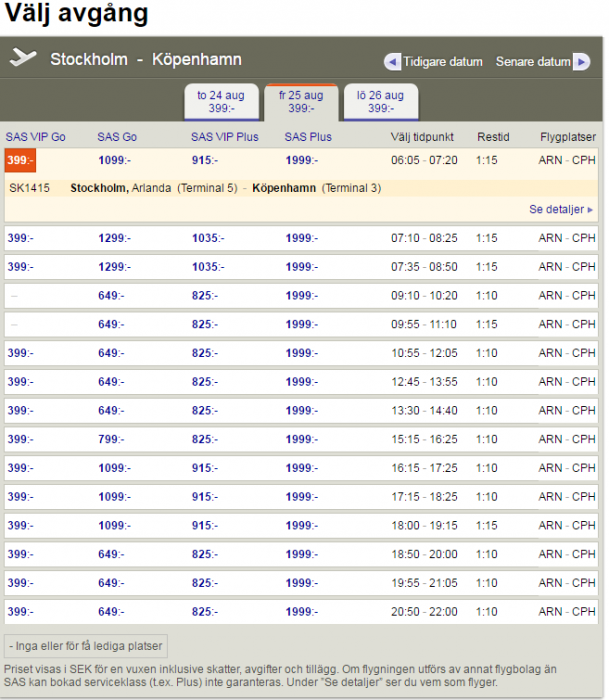609x700 pixels.
Task: Choose SAS Go 1099:- on 16:15 flight
Action: pyautogui.click(x=114, y=468)
